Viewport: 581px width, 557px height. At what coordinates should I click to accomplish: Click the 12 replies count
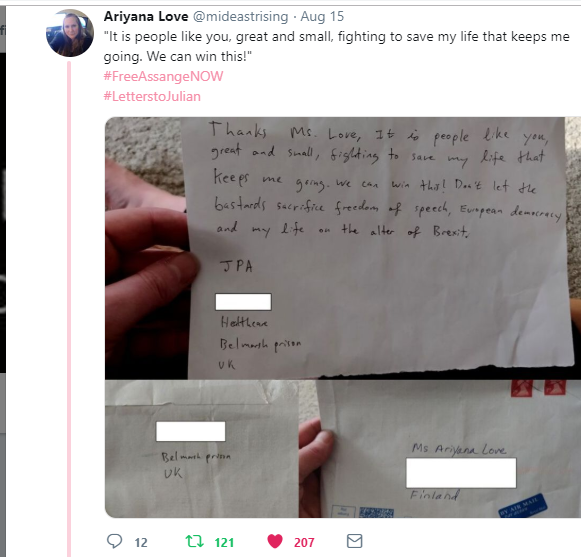pyautogui.click(x=141, y=543)
